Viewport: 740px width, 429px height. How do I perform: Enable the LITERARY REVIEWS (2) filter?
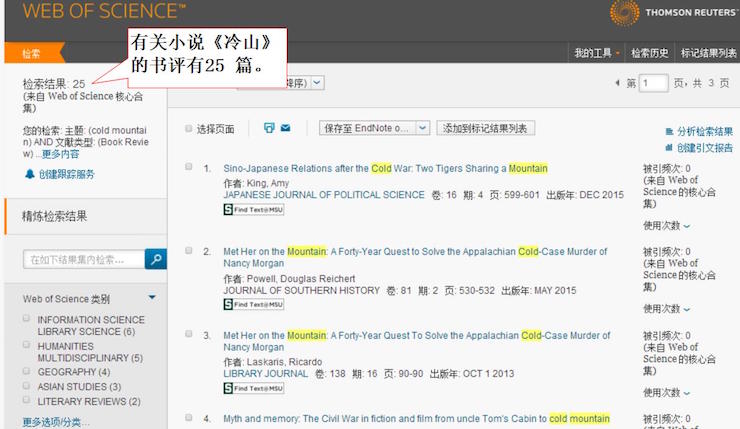coord(28,400)
